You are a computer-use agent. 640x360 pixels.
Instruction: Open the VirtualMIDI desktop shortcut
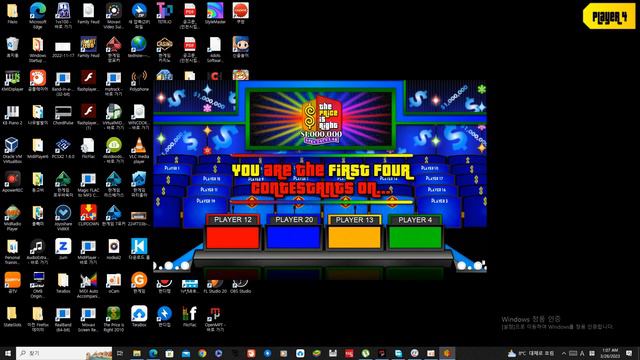pos(113,117)
